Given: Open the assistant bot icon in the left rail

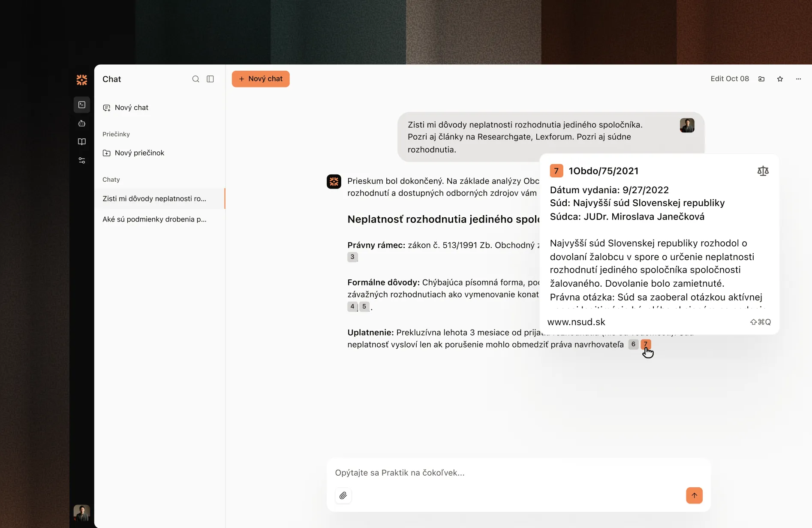Looking at the screenshot, I should 82,123.
